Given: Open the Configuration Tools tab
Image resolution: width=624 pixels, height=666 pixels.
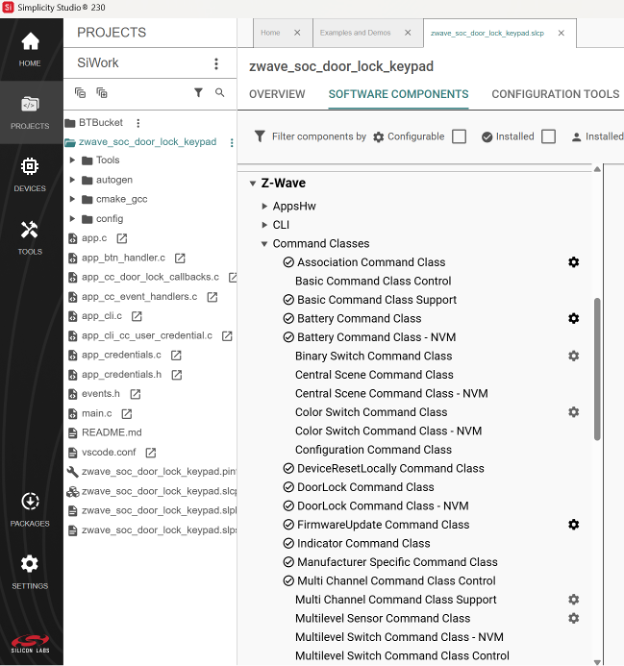Looking at the screenshot, I should [x=555, y=94].
